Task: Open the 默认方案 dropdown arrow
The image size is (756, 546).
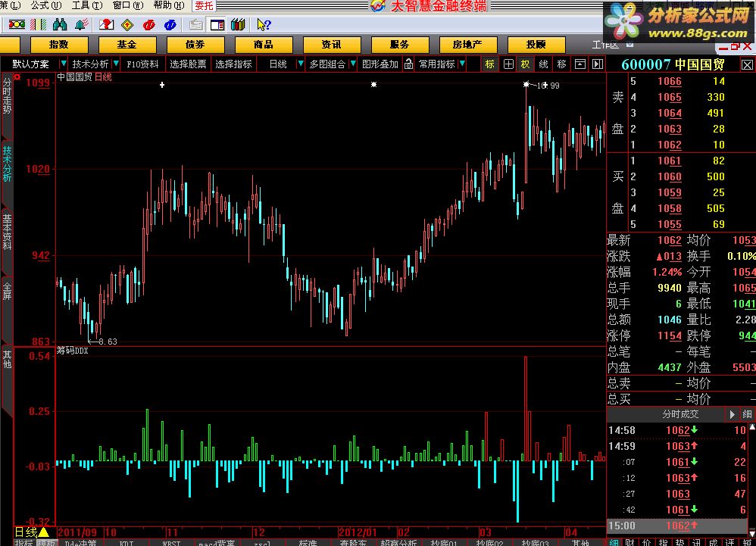Action: pos(63,64)
